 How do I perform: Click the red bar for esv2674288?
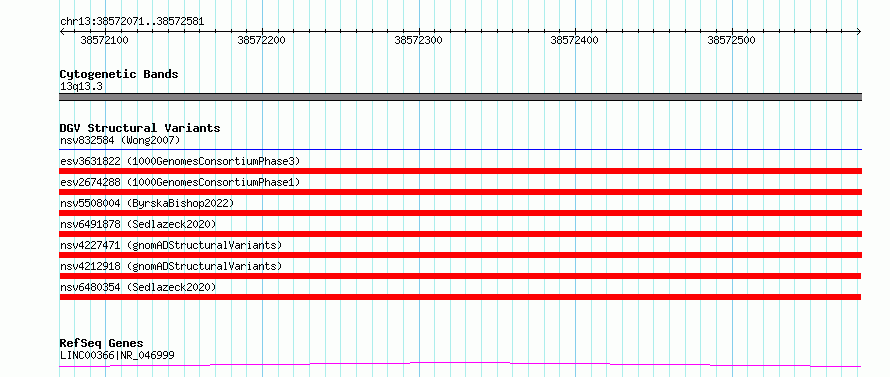[461, 192]
